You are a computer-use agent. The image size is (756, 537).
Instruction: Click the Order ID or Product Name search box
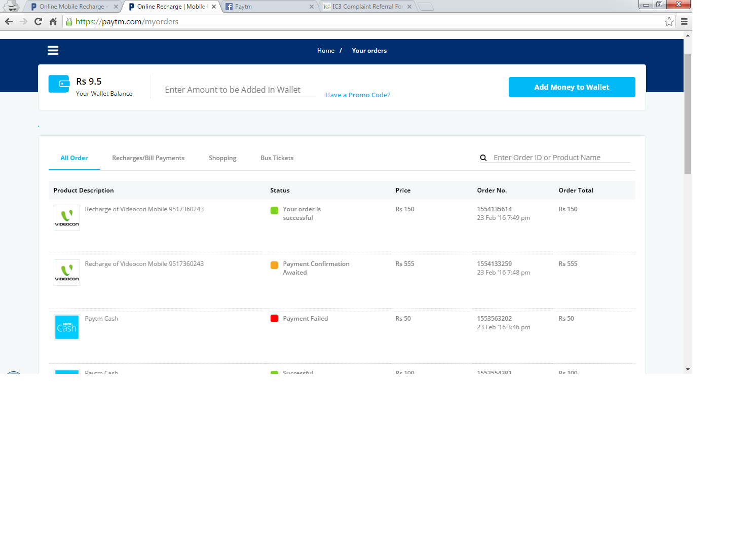pyautogui.click(x=561, y=158)
